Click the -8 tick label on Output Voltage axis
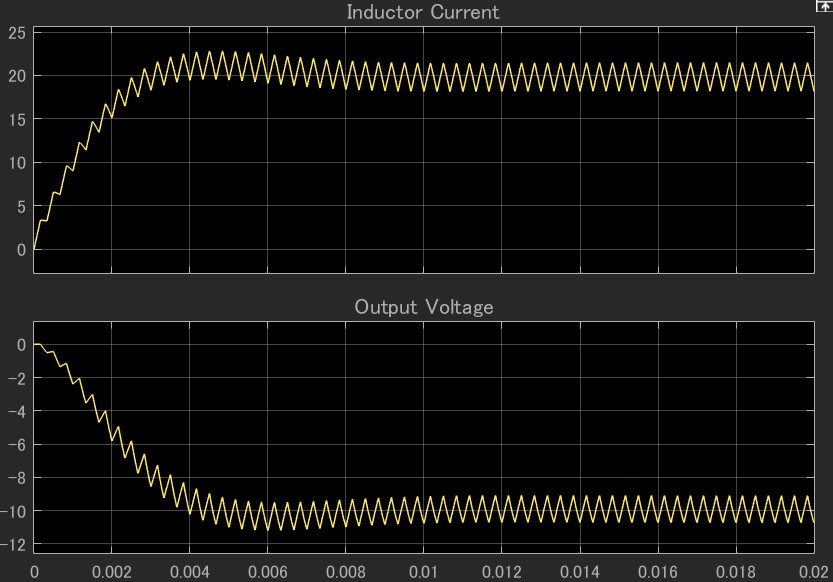Image resolution: width=833 pixels, height=582 pixels. pos(17,478)
